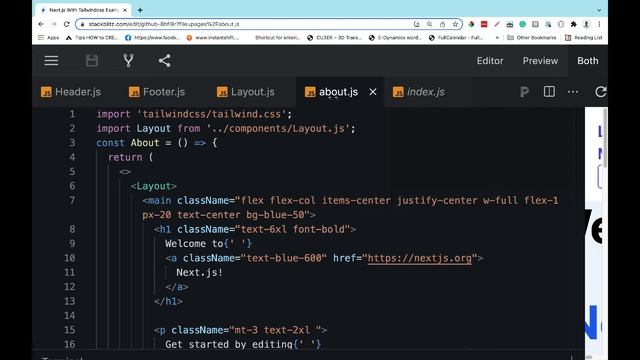
Task: Click the address bar zoom magnifier icon
Action: [x=429, y=24]
